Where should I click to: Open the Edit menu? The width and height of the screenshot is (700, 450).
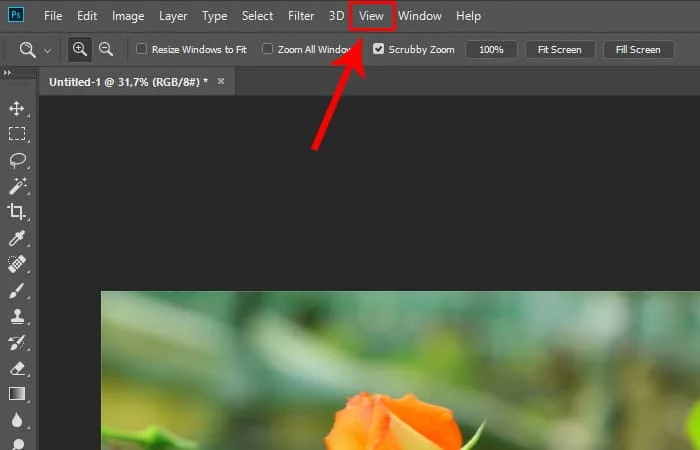[87, 16]
